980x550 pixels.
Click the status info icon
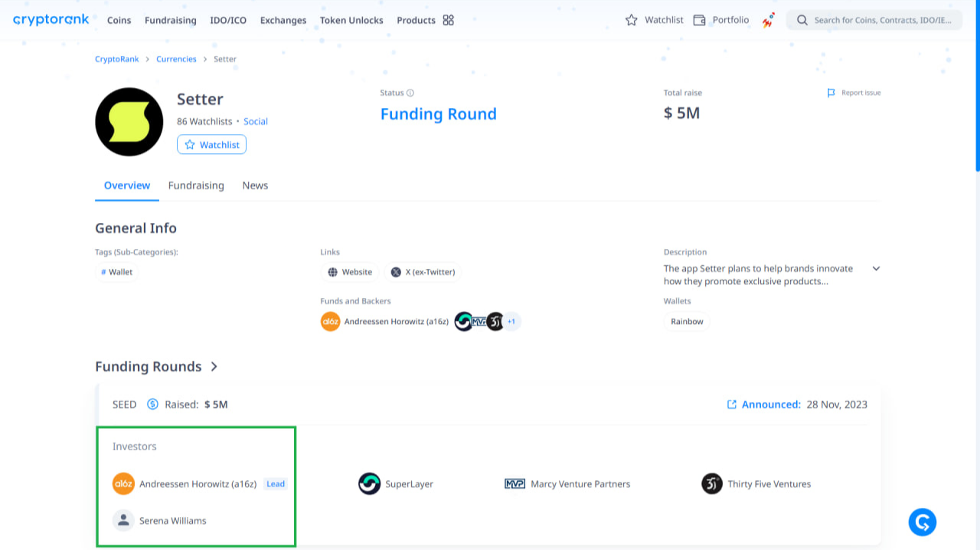pos(410,93)
